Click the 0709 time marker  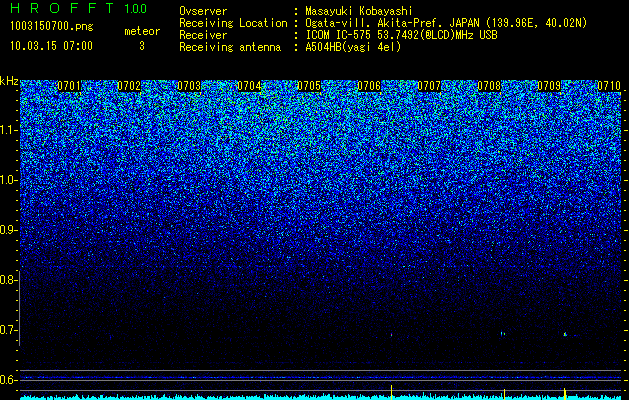[549, 86]
